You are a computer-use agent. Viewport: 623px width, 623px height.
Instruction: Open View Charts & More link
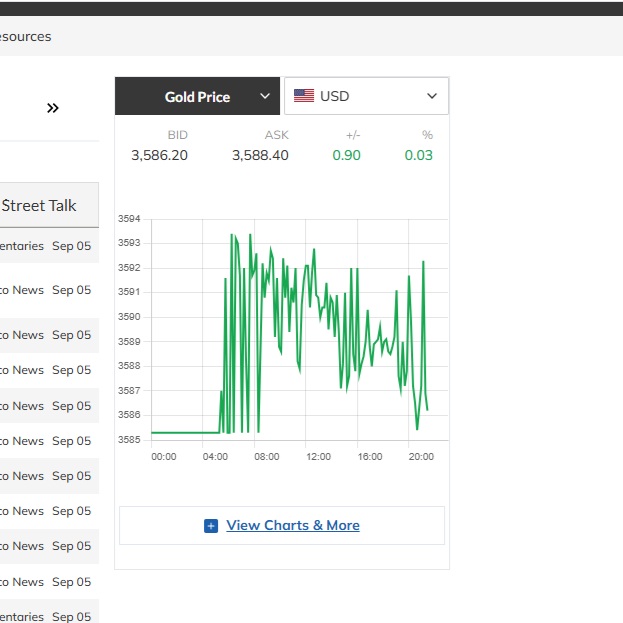coord(293,525)
